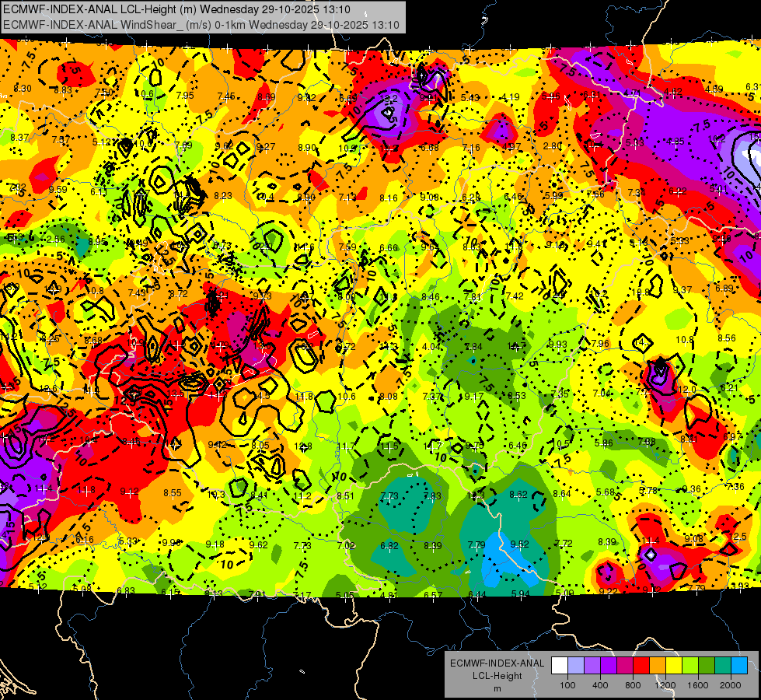Click the legend tick label "1200"
Viewport: 761px width, 700px height.
[x=665, y=685]
